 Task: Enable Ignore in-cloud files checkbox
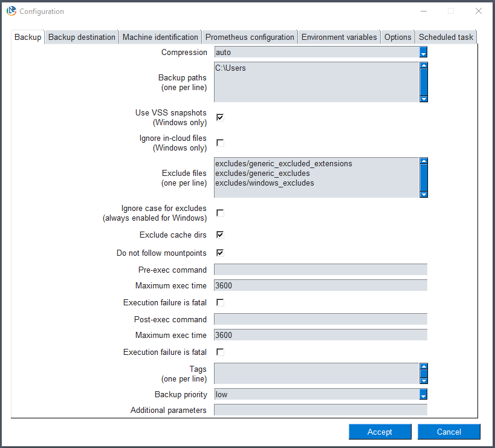coord(220,143)
